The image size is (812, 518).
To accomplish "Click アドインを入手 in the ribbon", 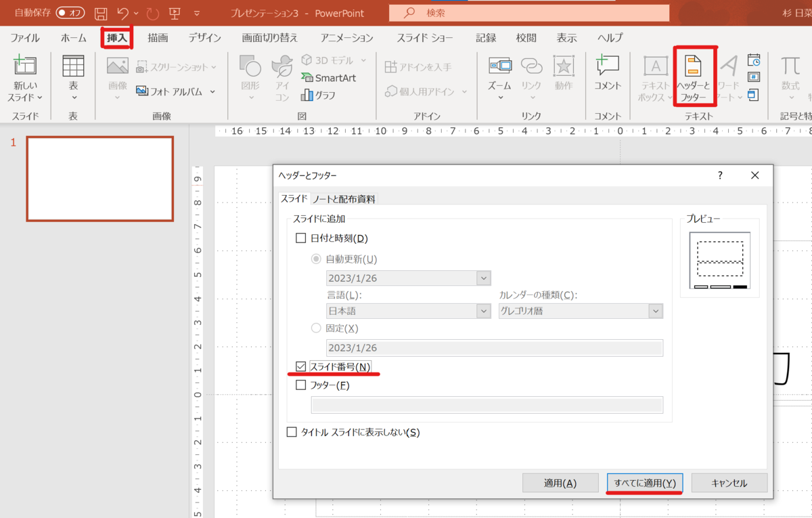I will tap(418, 67).
